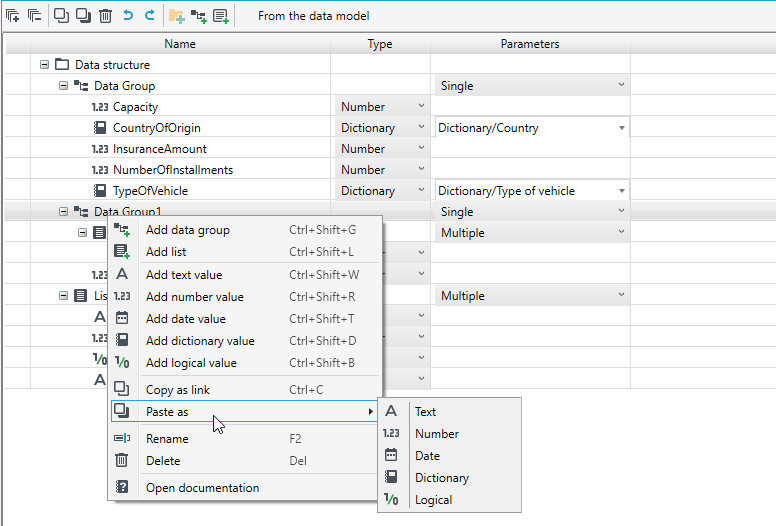
Task: Click the Collapse all toolbar icon
Action: pyautogui.click(x=34, y=16)
